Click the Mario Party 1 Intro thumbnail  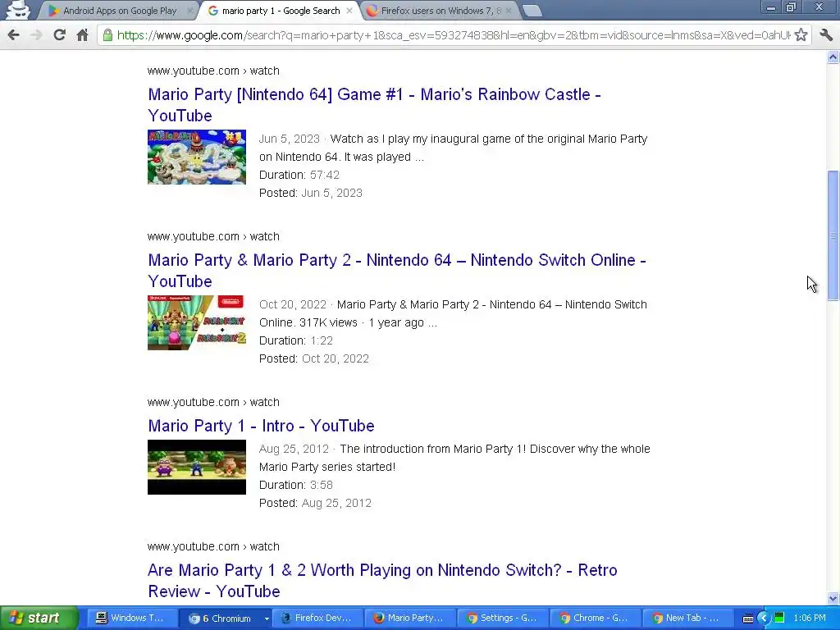point(197,467)
